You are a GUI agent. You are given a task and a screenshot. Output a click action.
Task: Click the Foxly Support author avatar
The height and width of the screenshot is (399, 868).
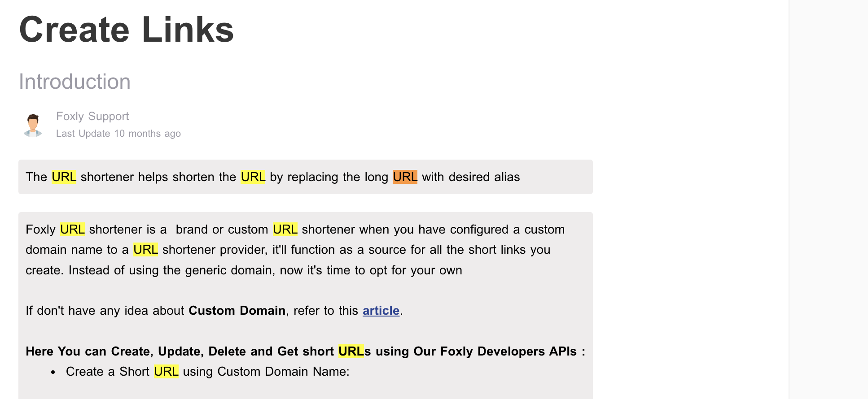click(33, 125)
